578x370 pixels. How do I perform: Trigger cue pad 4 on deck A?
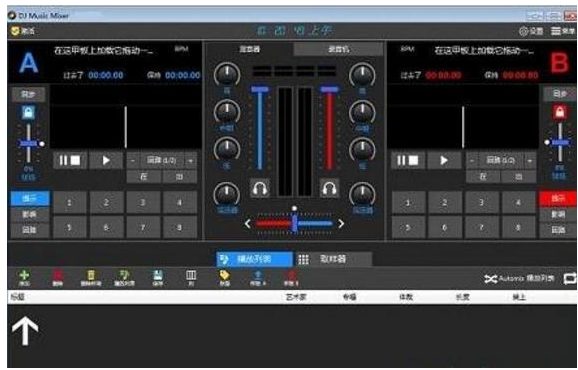click(180, 202)
